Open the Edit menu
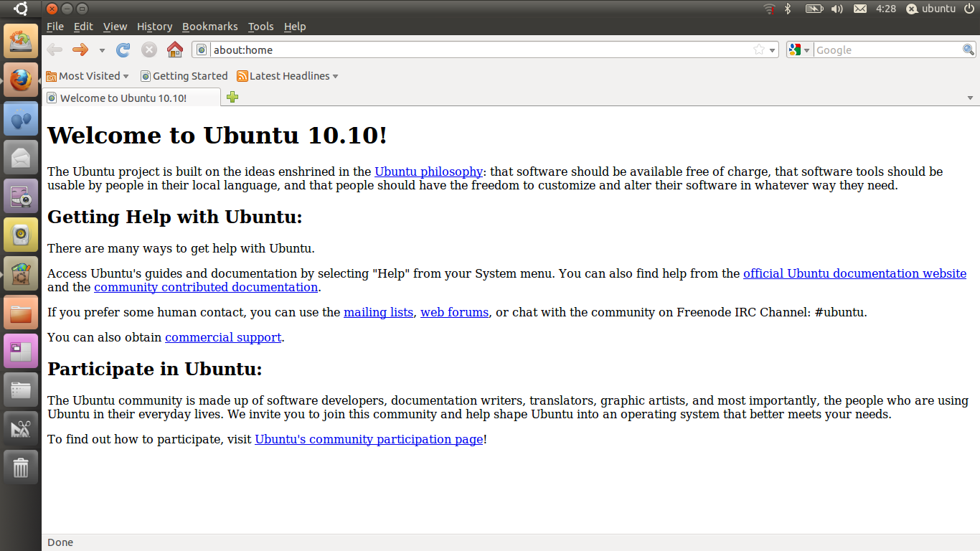The image size is (980, 551). point(83,27)
